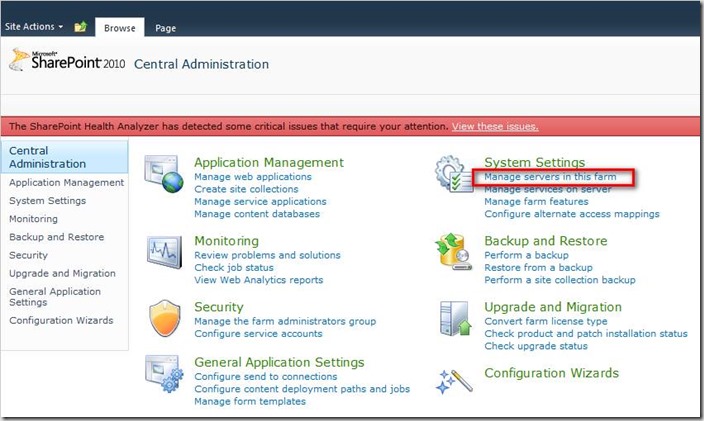
Task: Click the System Settings gear checklist icon
Action: click(x=454, y=174)
